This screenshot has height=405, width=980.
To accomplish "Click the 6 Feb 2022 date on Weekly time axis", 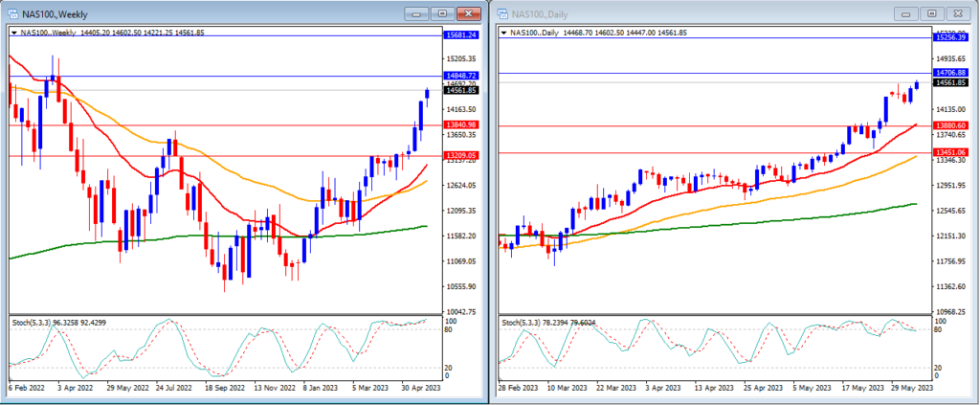I will click(x=27, y=388).
